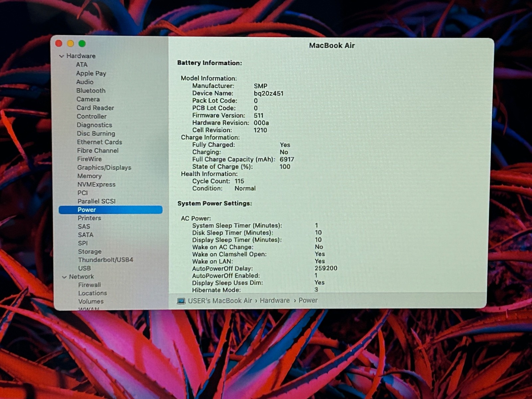Open the Bluetooth section
Viewport: 532px width, 399px height.
[x=91, y=90]
